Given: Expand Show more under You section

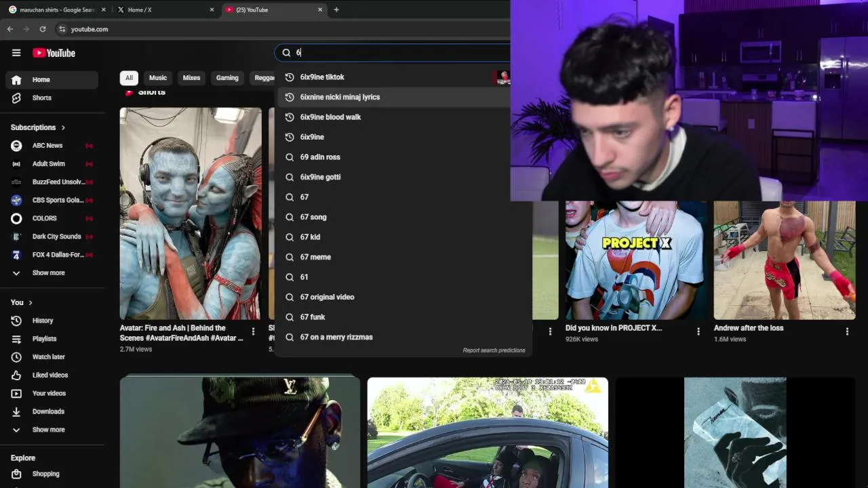Looking at the screenshot, I should pos(52,430).
